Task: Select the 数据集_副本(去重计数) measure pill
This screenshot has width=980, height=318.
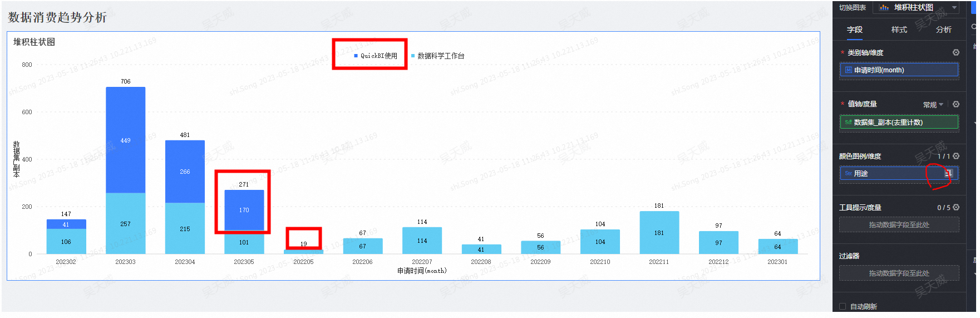Action: [898, 122]
